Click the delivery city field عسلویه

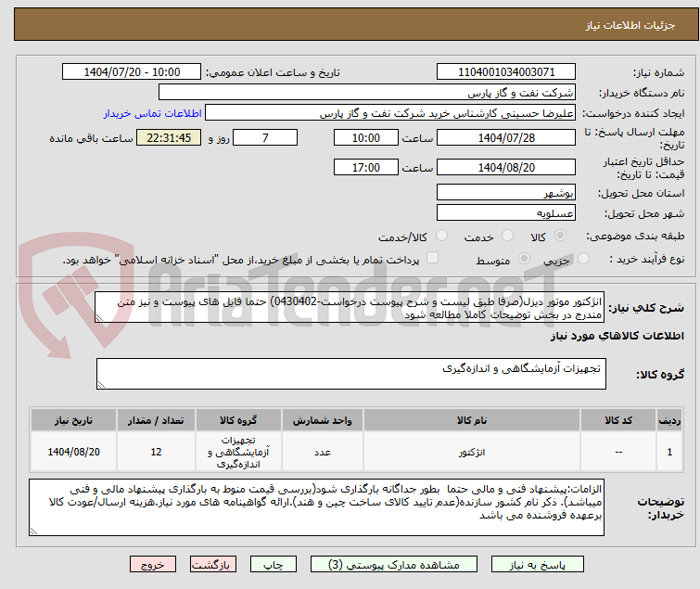[506, 213]
